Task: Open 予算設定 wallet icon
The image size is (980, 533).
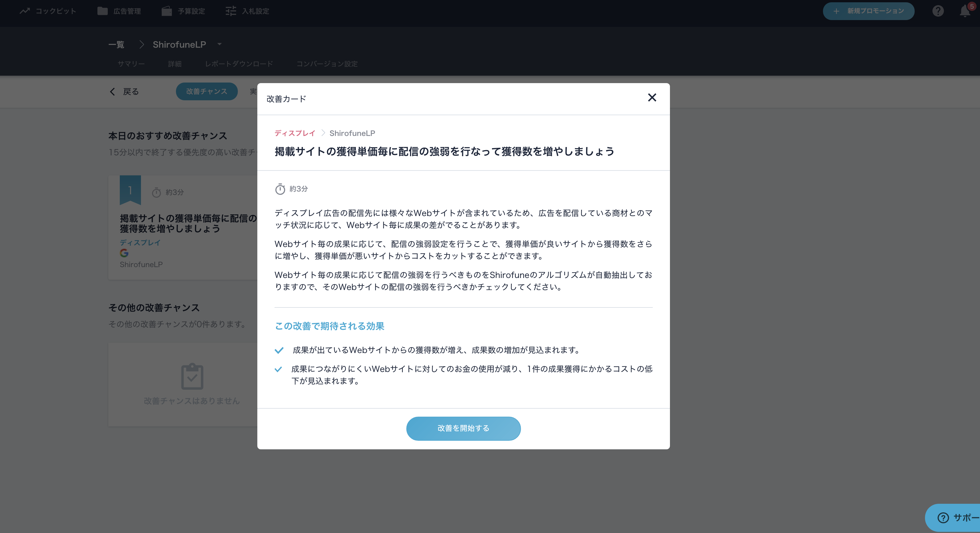Action: [x=167, y=11]
